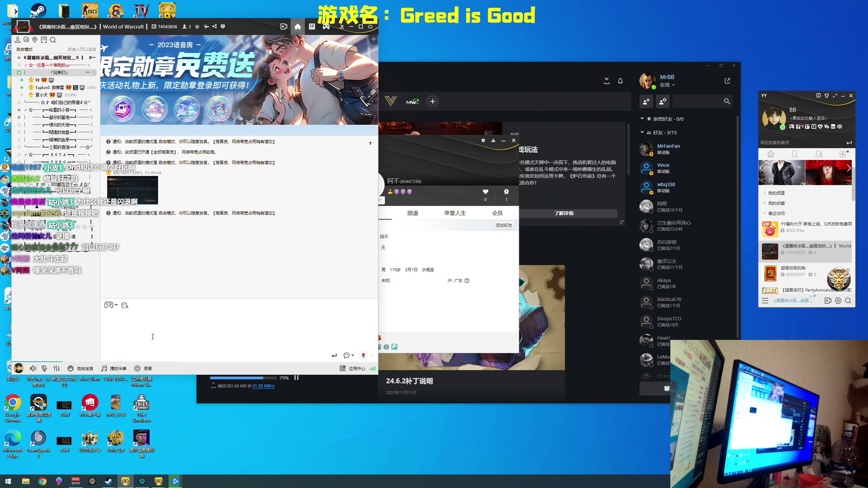
Task: Switch to 会员 tab in profile card
Action: 497,213
